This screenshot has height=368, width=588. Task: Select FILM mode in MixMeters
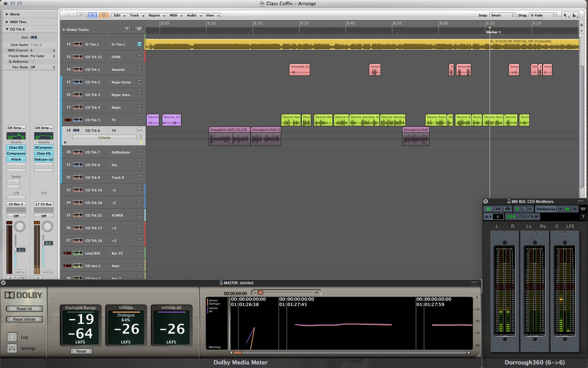click(533, 217)
